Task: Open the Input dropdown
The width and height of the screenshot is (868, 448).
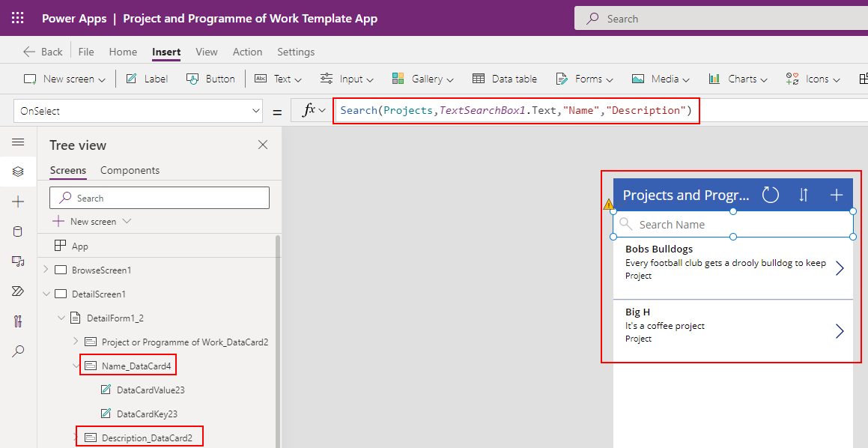Action: pyautogui.click(x=347, y=79)
